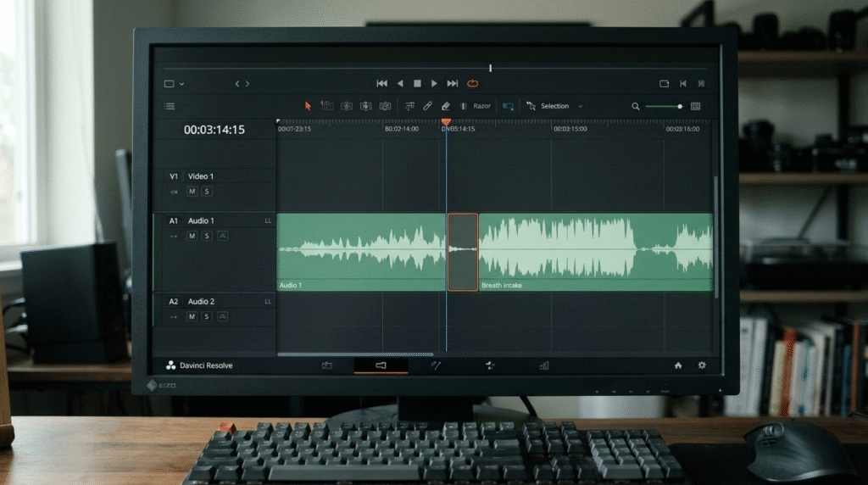Jump to previous clip at top right
868x485 pixels.
pyautogui.click(x=683, y=84)
